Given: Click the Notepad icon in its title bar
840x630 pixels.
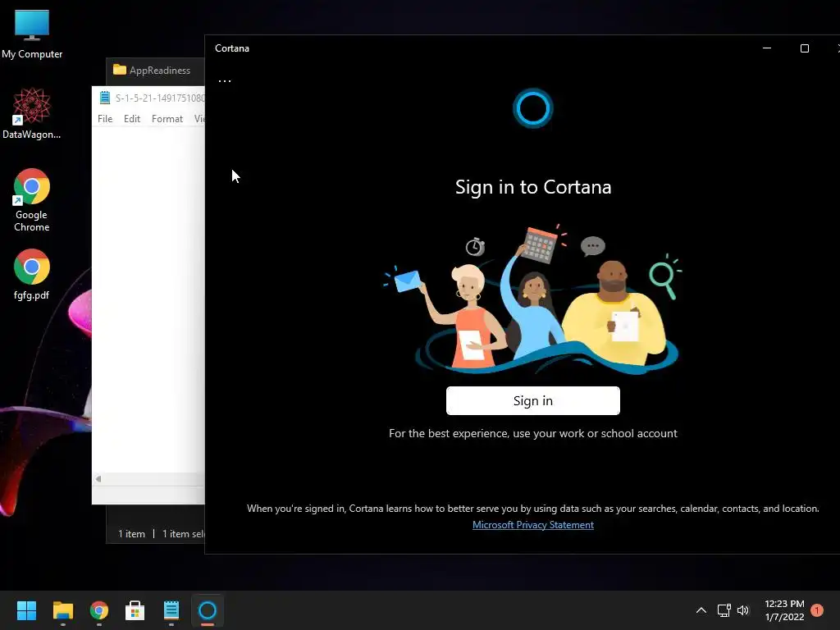Looking at the screenshot, I should coord(104,98).
